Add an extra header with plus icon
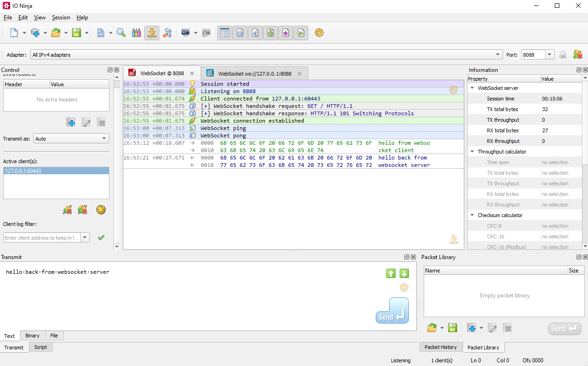 tap(71, 122)
